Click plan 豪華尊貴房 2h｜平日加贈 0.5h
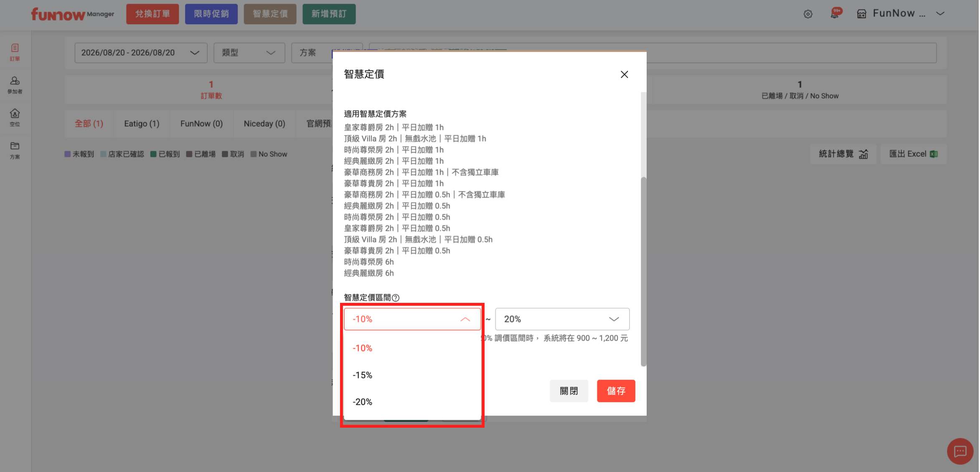980x472 pixels. [x=397, y=251]
